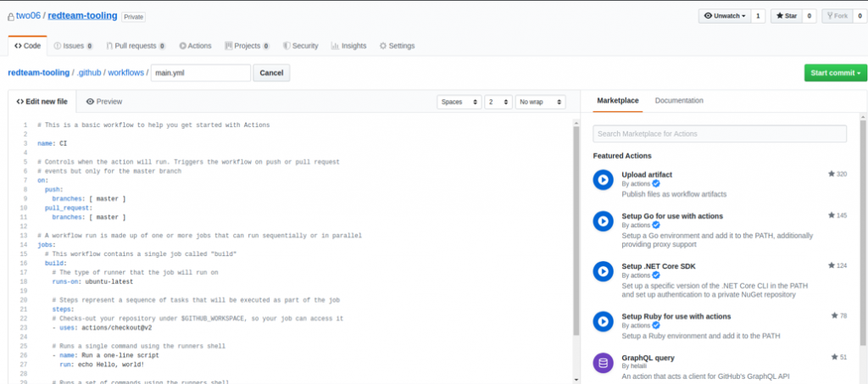Click the redteam-tooling breadcrumb link
The width and height of the screenshot is (868, 384).
coord(39,73)
